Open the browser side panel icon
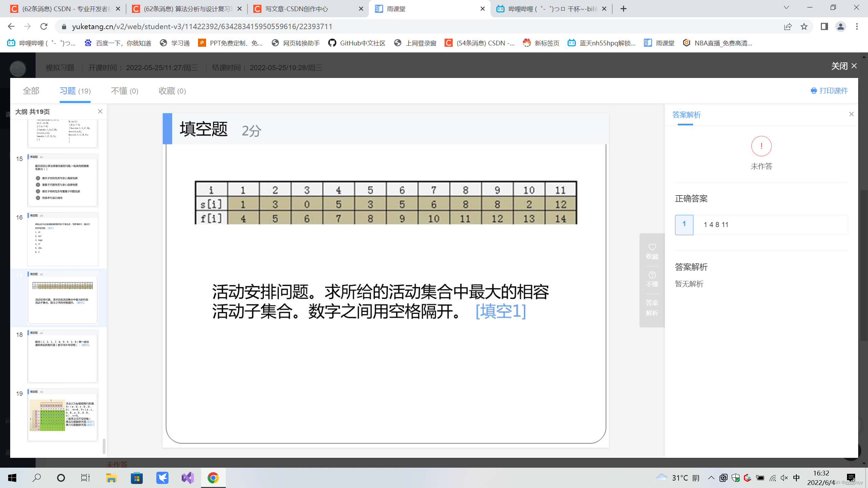Image resolution: width=868 pixels, height=488 pixels. coord(824,26)
